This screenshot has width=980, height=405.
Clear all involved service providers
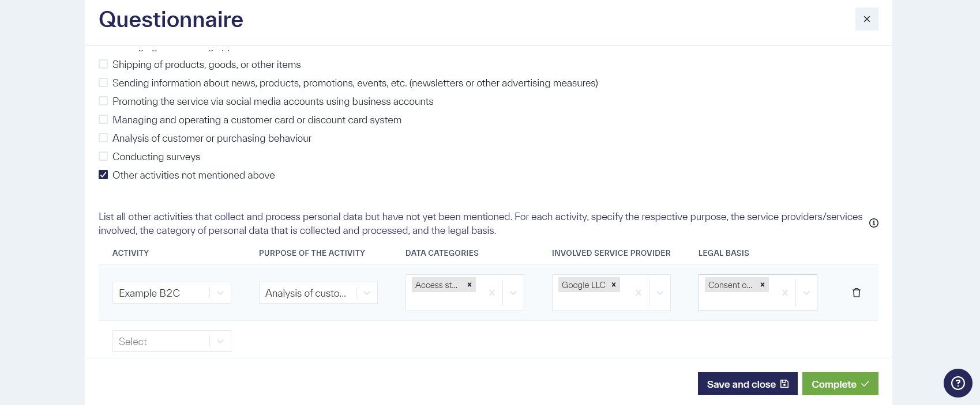[638, 293]
